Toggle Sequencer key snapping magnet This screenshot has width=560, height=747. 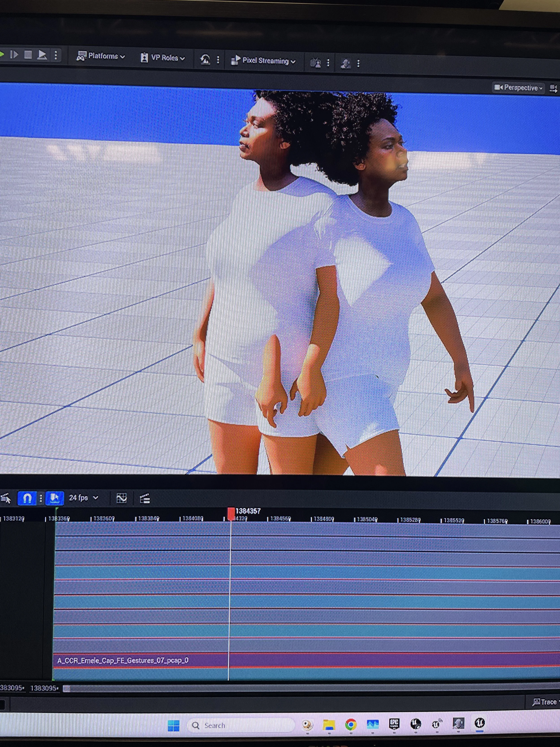click(x=27, y=498)
